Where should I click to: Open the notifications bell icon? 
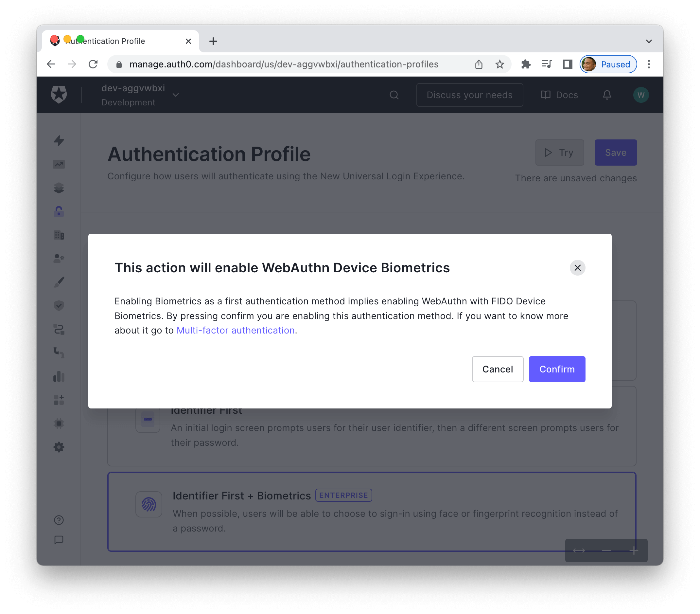(x=606, y=95)
